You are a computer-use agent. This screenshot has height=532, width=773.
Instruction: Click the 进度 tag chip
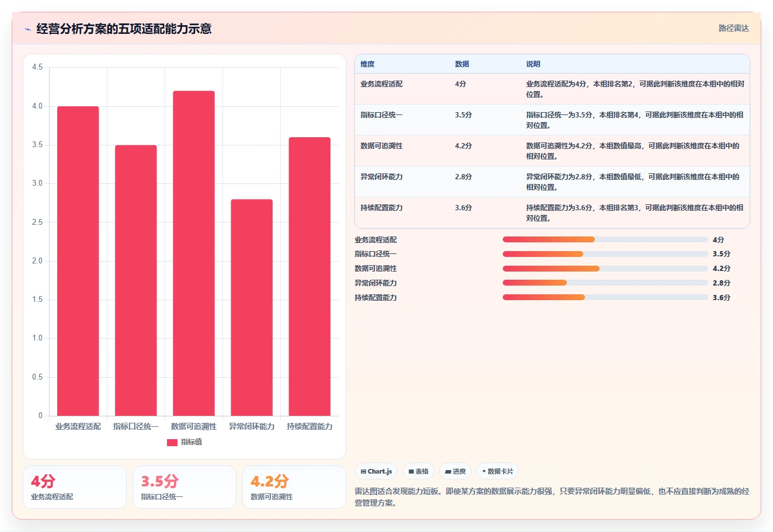pos(455,471)
